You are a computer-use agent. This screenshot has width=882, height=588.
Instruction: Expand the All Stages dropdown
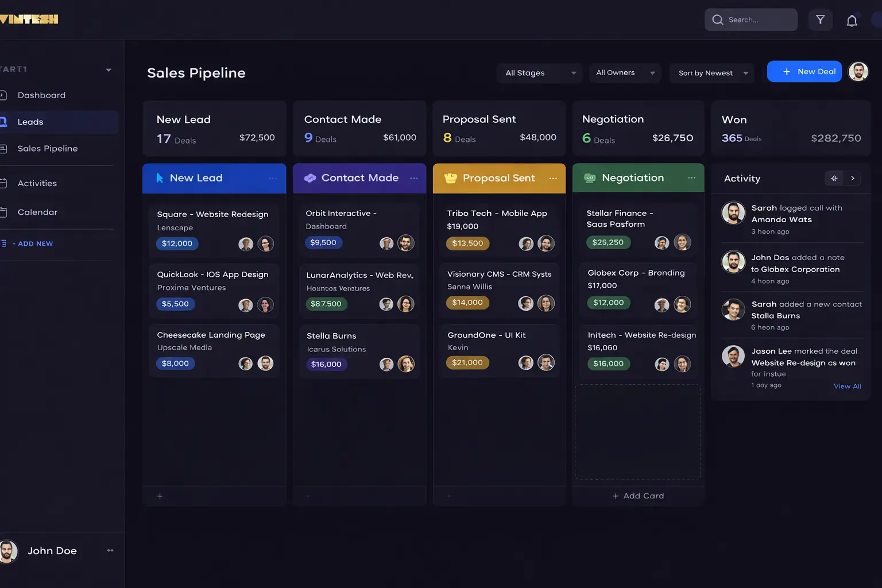pos(540,73)
